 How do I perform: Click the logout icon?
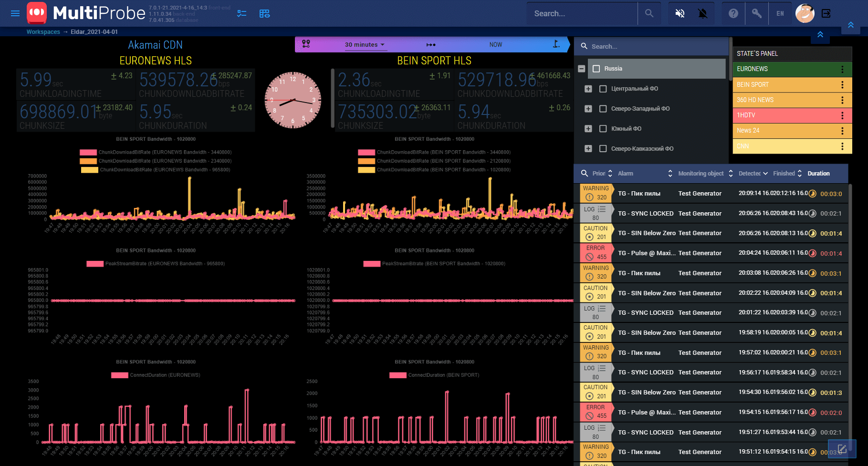pyautogui.click(x=826, y=13)
